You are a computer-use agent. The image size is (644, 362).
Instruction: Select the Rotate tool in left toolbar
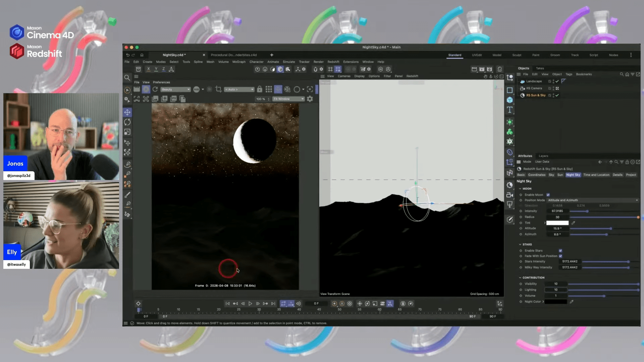click(x=127, y=122)
